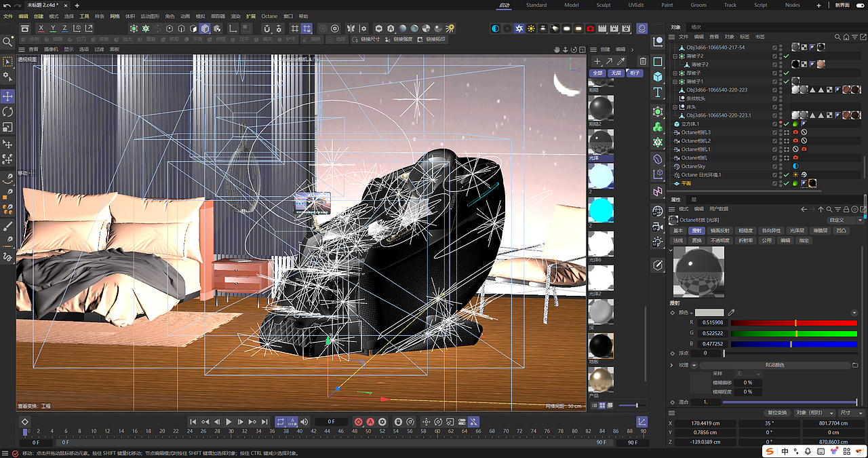Toggle animation diamond beside 浮点

pyautogui.click(x=673, y=353)
